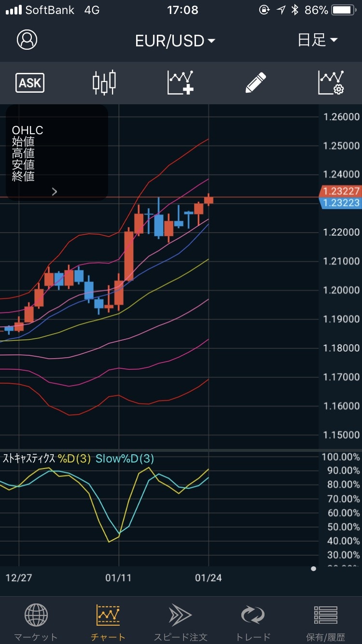362x644 pixels.
Task: Tap the %D(3) stochastic legend
Action: [74, 459]
